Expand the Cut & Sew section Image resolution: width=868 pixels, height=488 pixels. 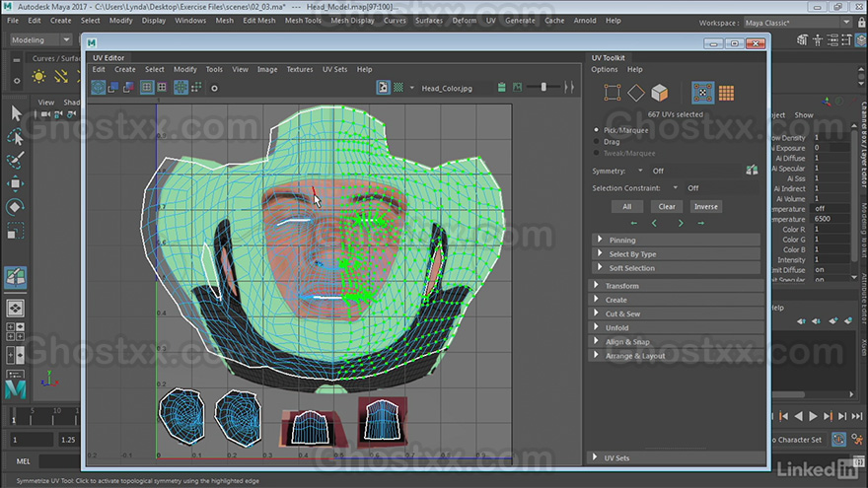click(676, 314)
